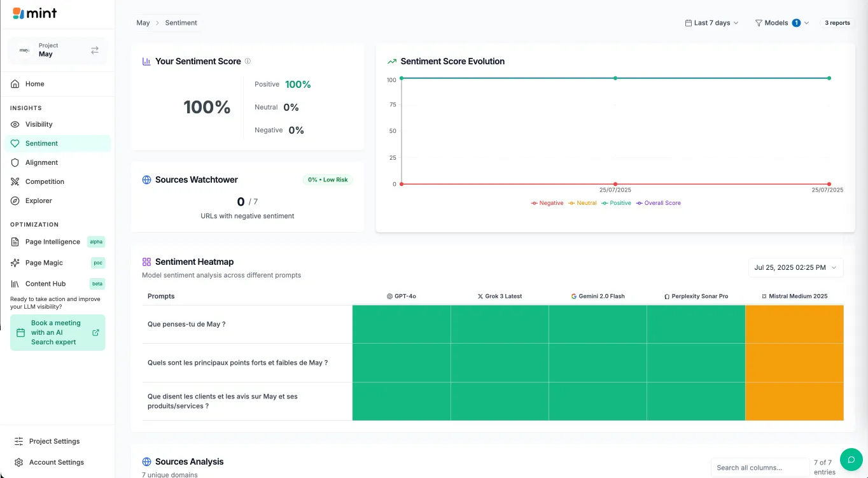Click the Visibility eye icon in sidebar
The width and height of the screenshot is (868, 478).
coord(15,125)
